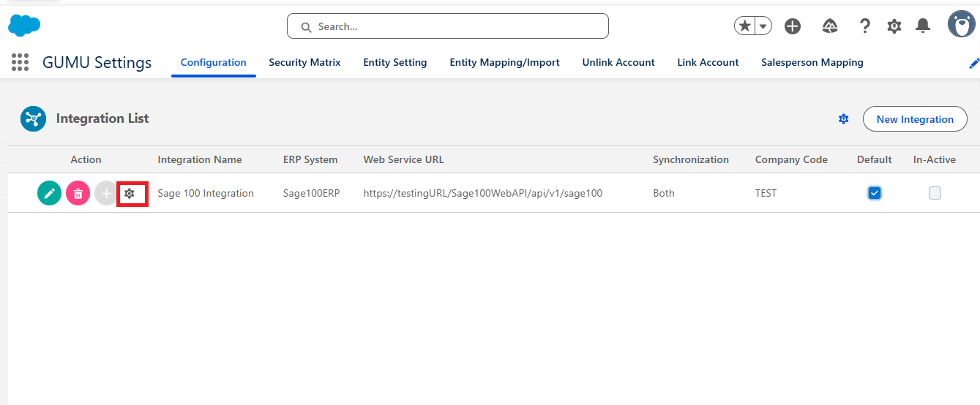Click the Salesperson Mapping tab
The width and height of the screenshot is (980, 405).
(812, 62)
